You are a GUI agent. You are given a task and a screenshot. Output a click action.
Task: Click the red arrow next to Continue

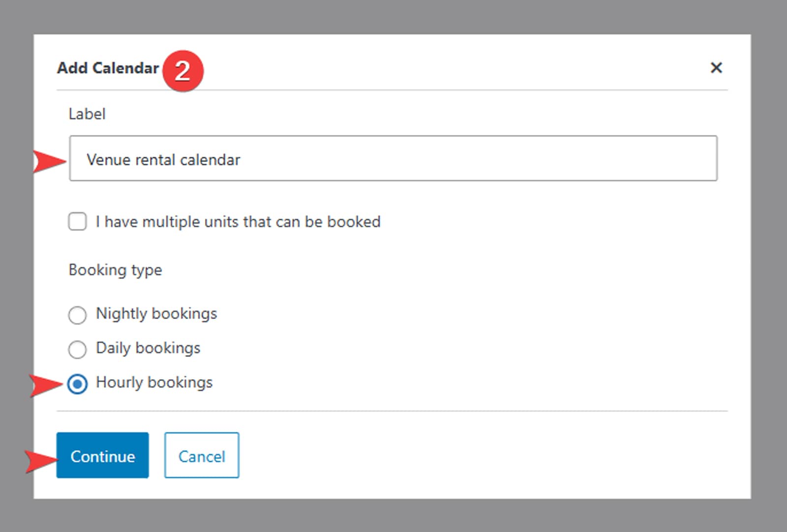[x=41, y=461]
